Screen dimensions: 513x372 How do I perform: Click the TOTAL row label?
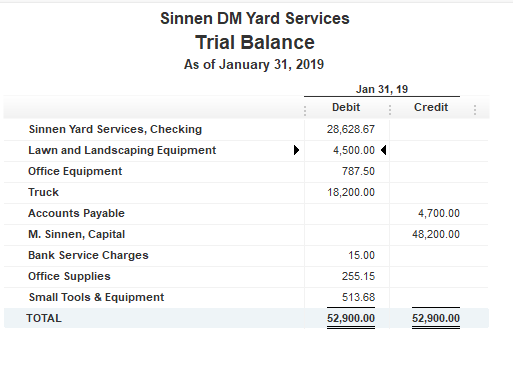pyautogui.click(x=44, y=318)
